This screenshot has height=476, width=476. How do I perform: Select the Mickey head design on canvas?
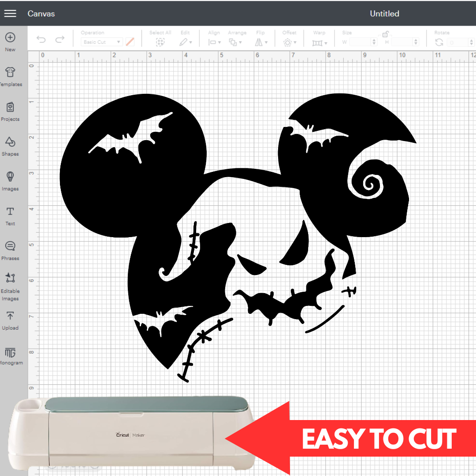click(x=238, y=238)
